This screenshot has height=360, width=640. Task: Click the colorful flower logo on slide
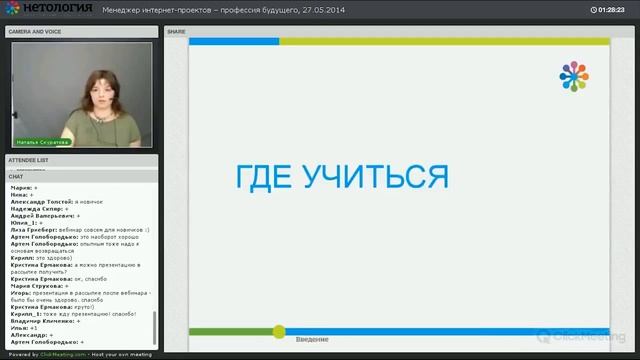pos(574,76)
